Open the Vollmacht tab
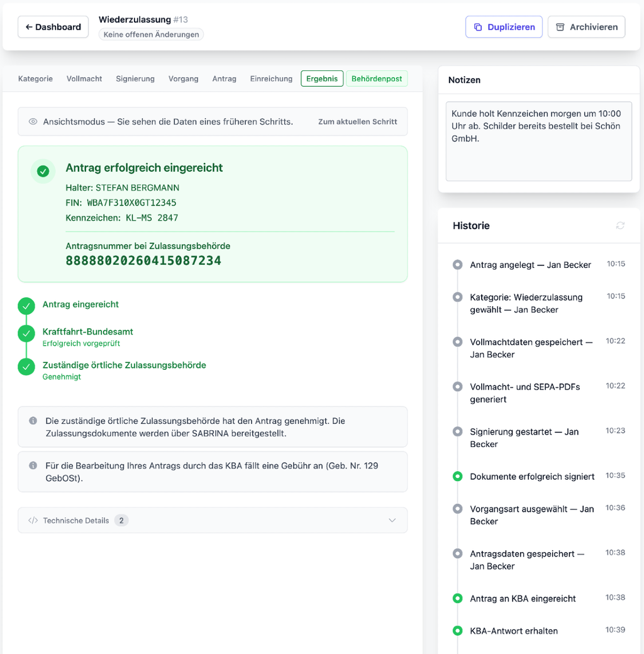The height and width of the screenshot is (654, 644). 84,79
